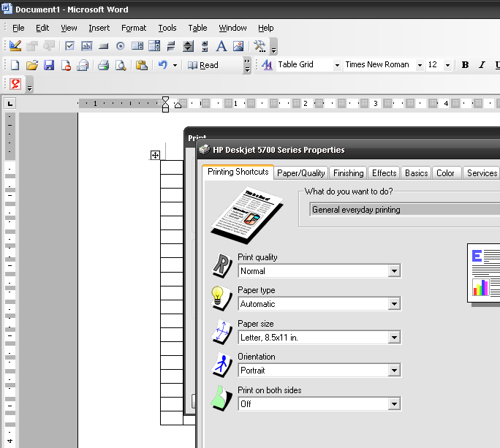This screenshot has width=500, height=448.
Task: Click the Paste clipboard icon
Action: [142, 65]
